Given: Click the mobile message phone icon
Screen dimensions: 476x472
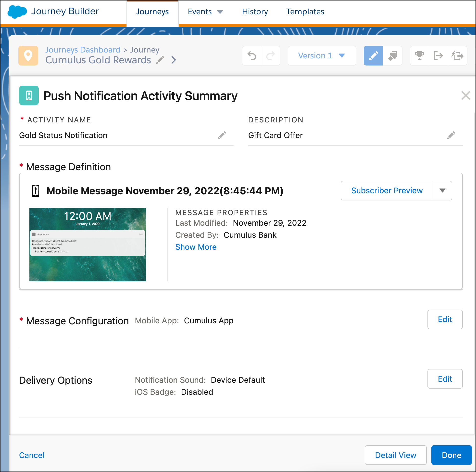Looking at the screenshot, I should point(36,191).
